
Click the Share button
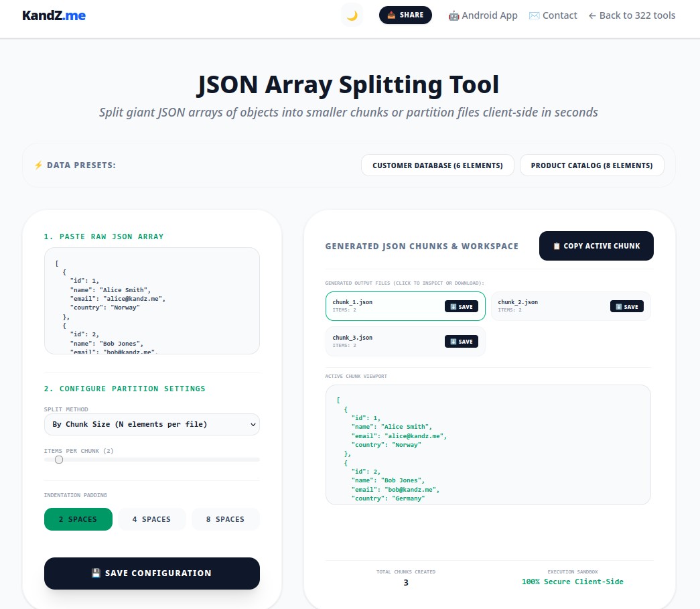click(x=405, y=15)
